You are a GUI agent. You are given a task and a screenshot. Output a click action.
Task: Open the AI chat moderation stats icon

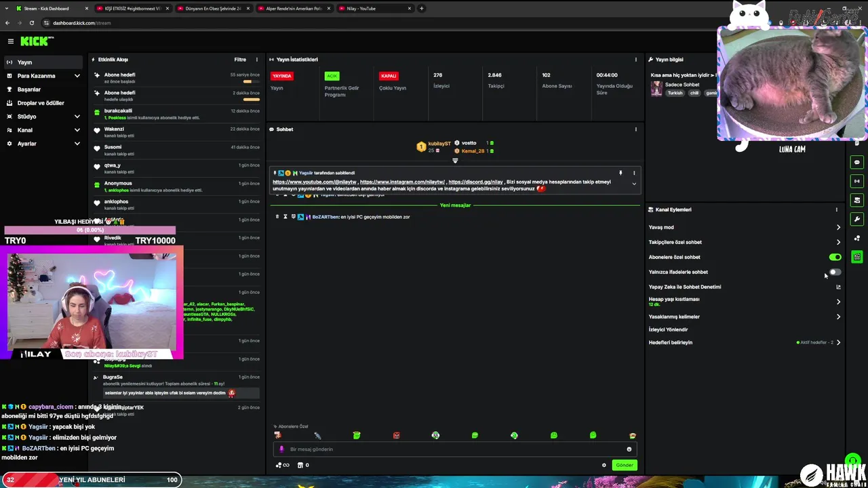pos(838,287)
